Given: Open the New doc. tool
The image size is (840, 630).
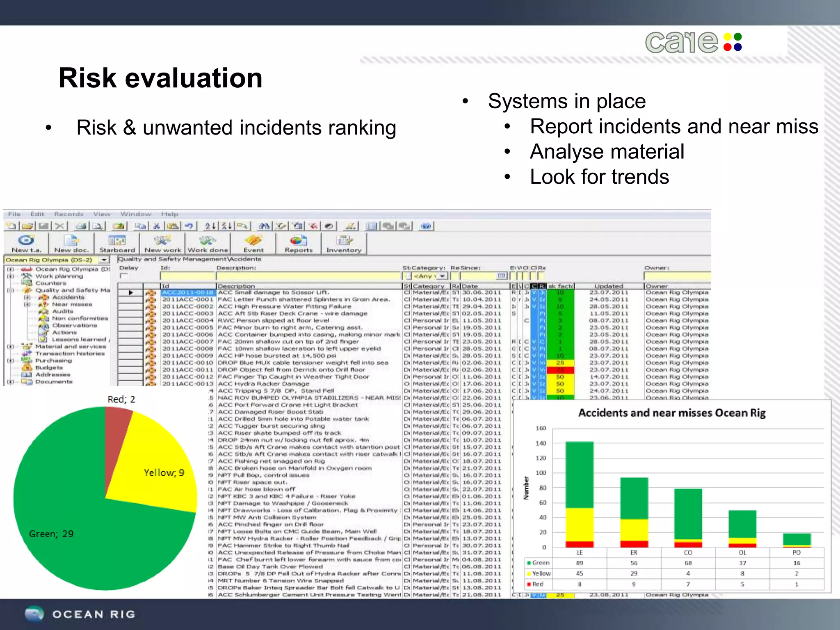Looking at the screenshot, I should (71, 243).
